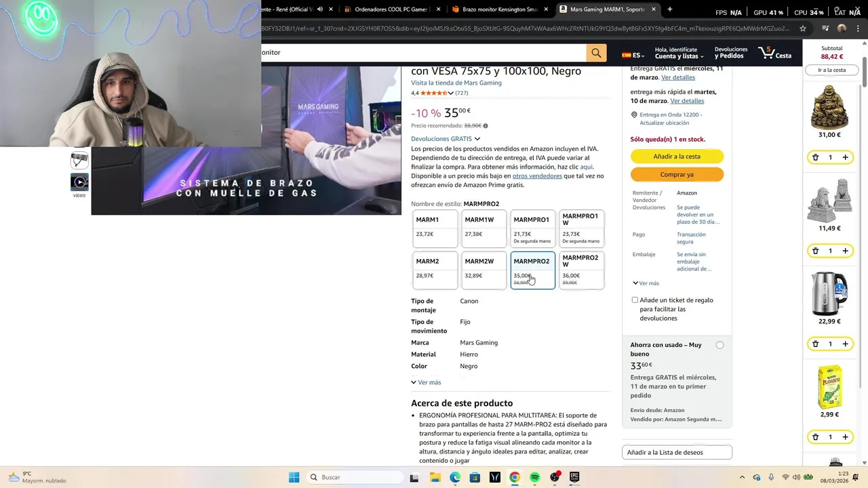Image resolution: width=868 pixels, height=488 pixels.
Task: Increase quantity of the 2,99 € item
Action: click(845, 437)
